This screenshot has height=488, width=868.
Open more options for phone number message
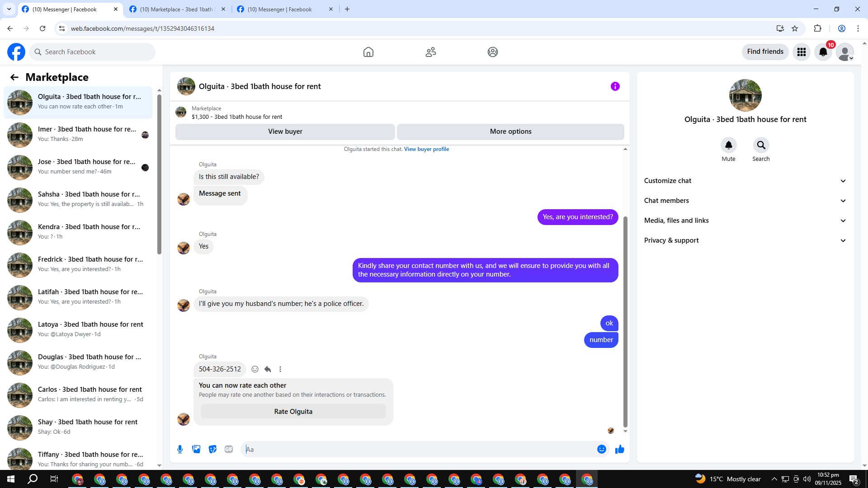click(x=280, y=369)
